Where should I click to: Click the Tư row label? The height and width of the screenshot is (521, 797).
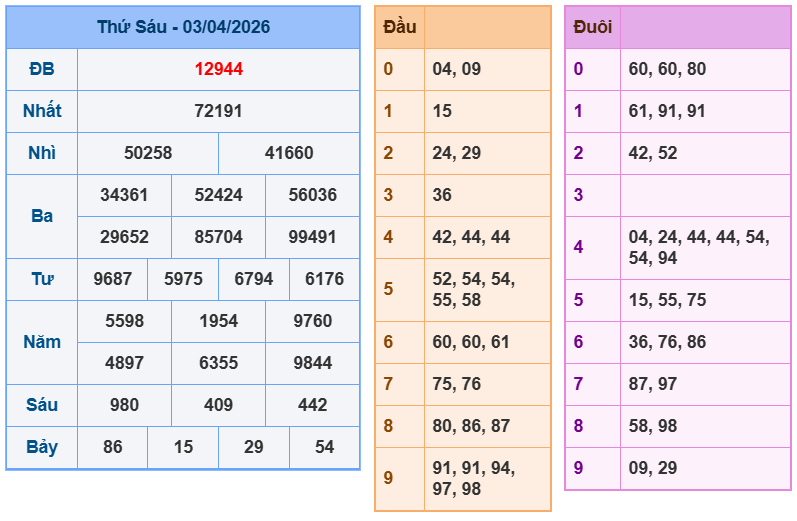[x=42, y=279]
